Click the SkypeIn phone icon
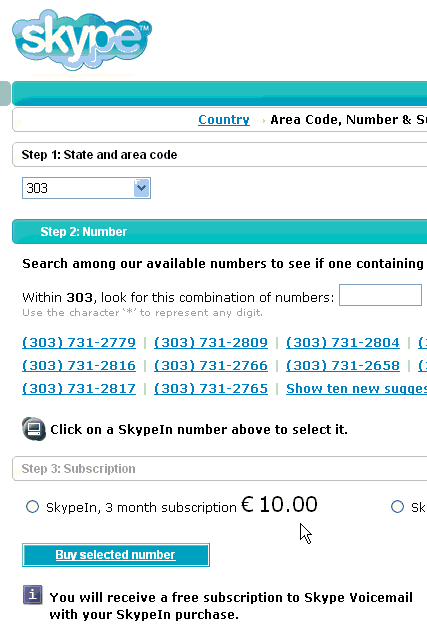This screenshot has width=427, height=634. [x=34, y=429]
